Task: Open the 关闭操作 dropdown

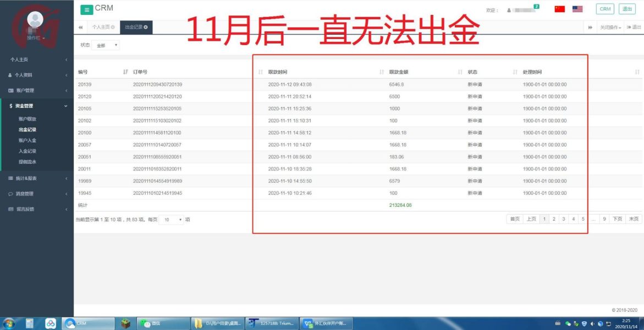Action: tap(610, 27)
